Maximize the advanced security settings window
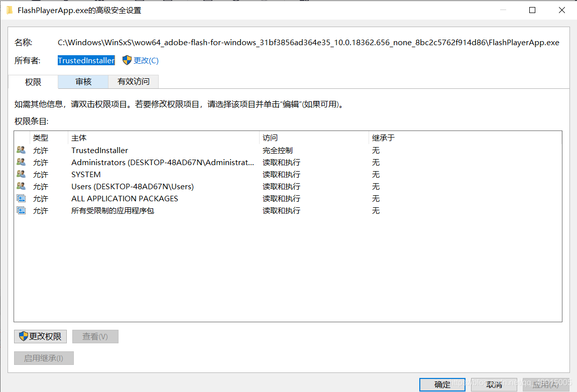Viewport: 577px width, 392px height. (x=532, y=11)
